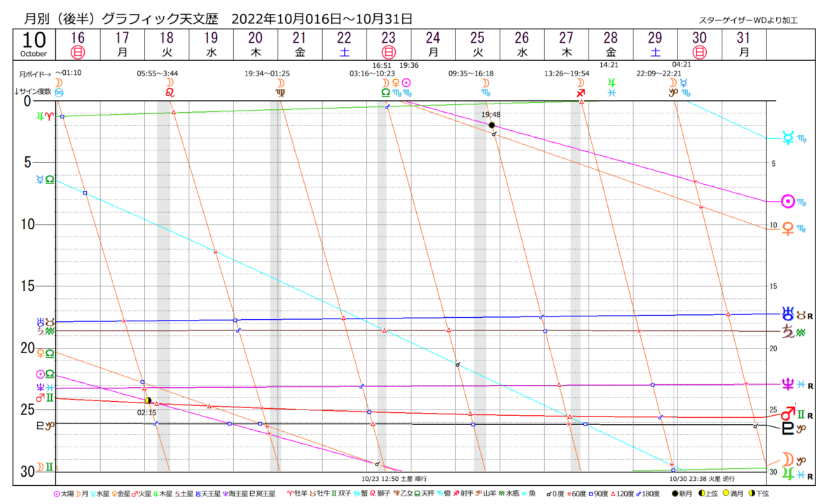This screenshot has width=828, height=504.
Task: Click the new moon marker at 19:48
Action: tap(492, 125)
